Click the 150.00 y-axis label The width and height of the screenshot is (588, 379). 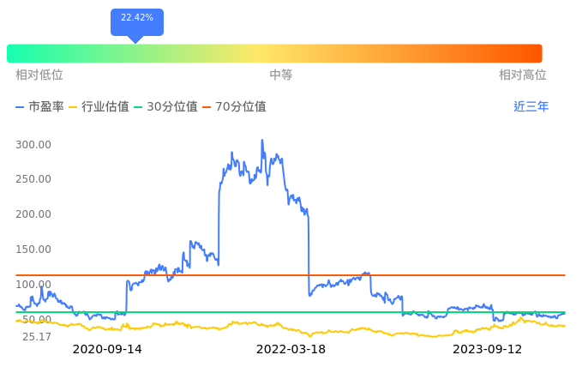pyautogui.click(x=33, y=250)
